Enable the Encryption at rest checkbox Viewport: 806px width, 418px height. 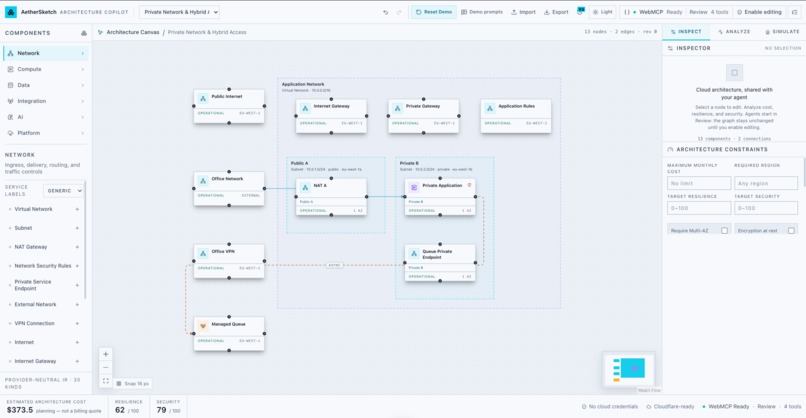click(791, 230)
